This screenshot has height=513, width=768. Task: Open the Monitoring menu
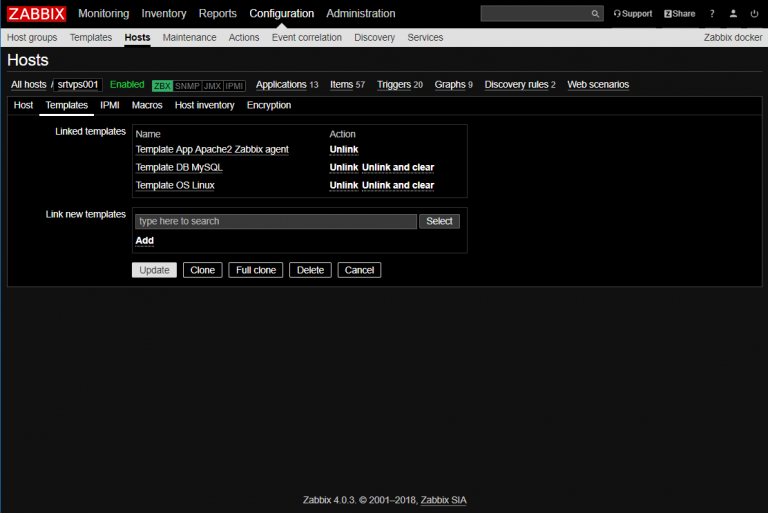click(104, 14)
